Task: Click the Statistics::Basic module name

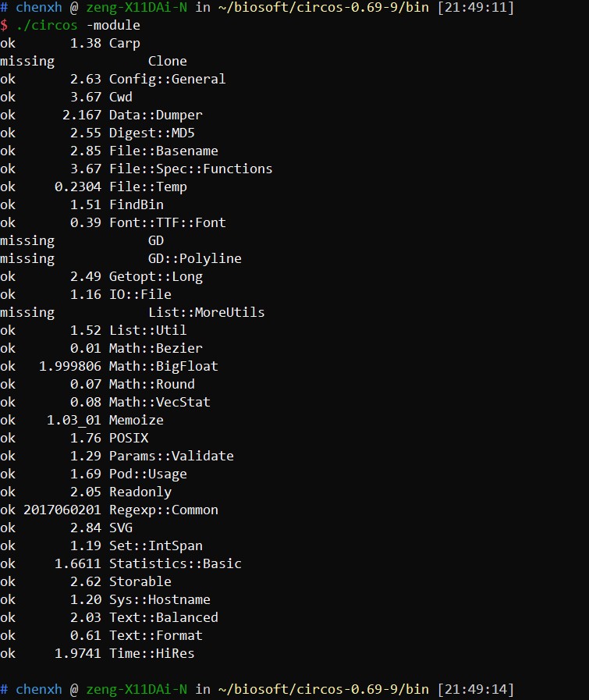Action: pyautogui.click(x=175, y=563)
